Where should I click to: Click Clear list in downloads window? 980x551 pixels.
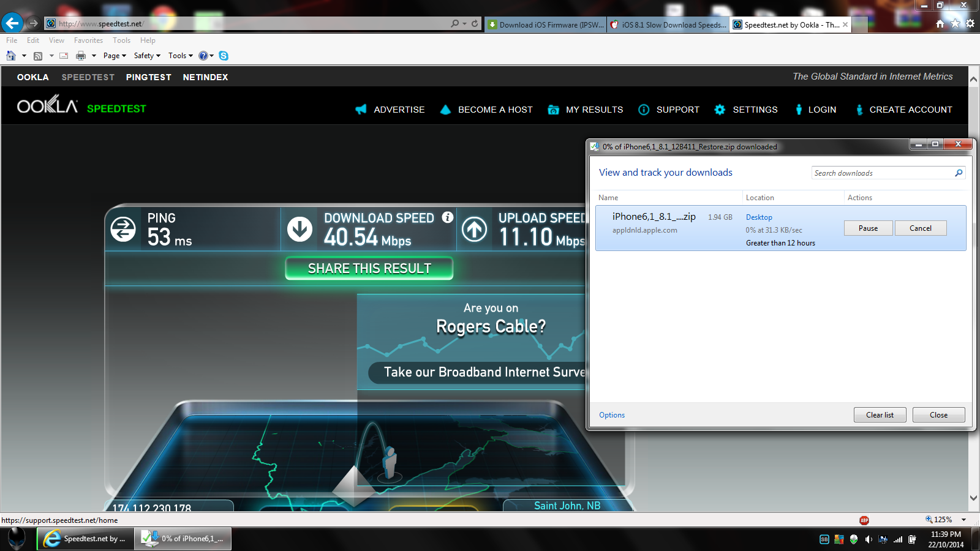[x=880, y=415]
